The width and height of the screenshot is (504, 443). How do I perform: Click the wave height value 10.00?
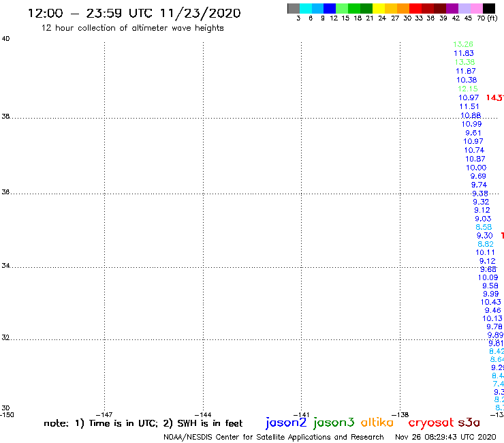click(476, 167)
